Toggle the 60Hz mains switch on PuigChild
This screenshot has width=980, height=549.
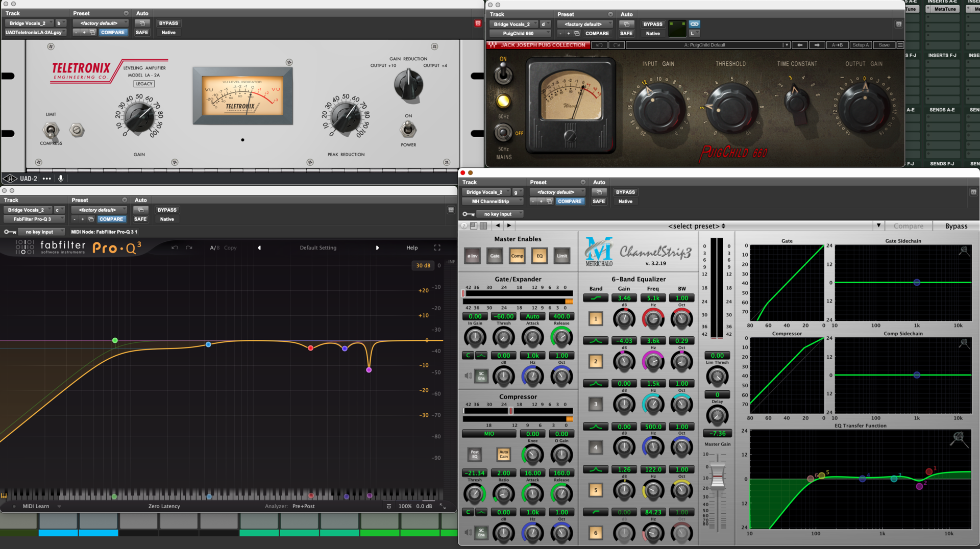click(503, 132)
